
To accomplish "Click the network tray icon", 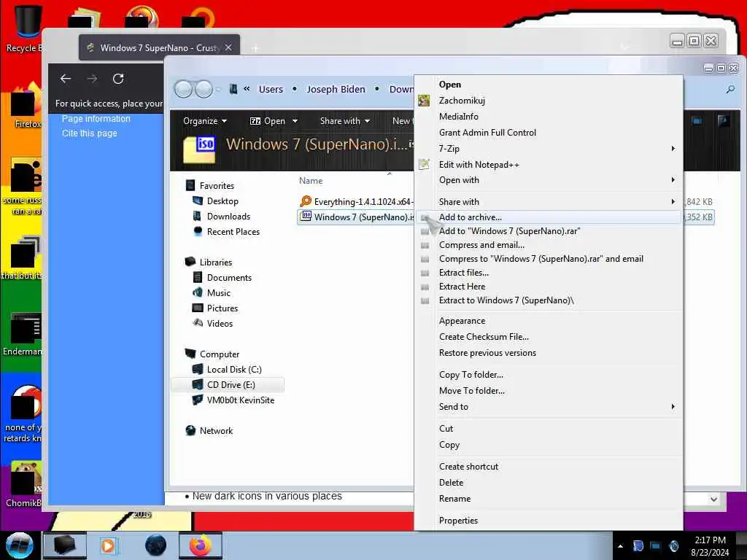I will [x=656, y=545].
